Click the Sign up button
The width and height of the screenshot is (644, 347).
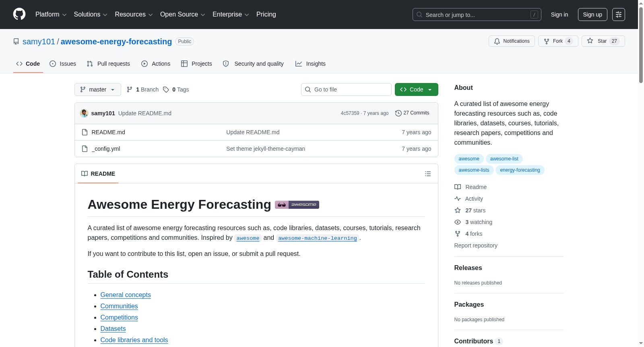click(592, 15)
